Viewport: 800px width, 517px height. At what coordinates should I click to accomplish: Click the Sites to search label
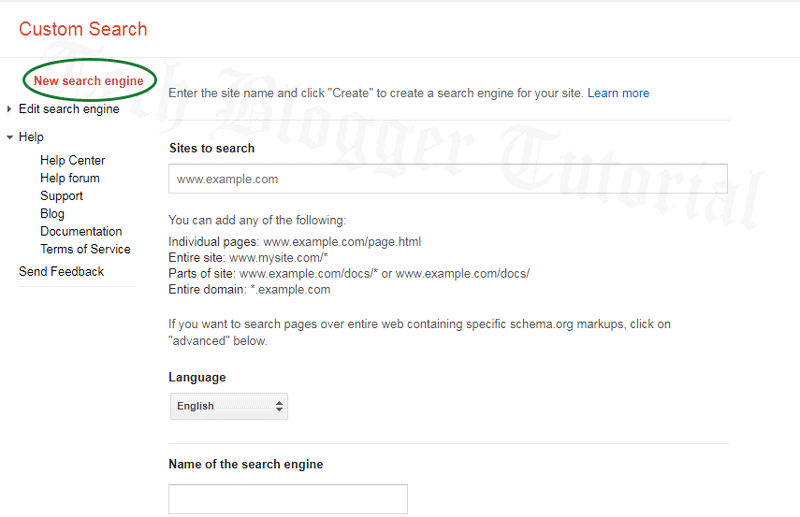[211, 148]
